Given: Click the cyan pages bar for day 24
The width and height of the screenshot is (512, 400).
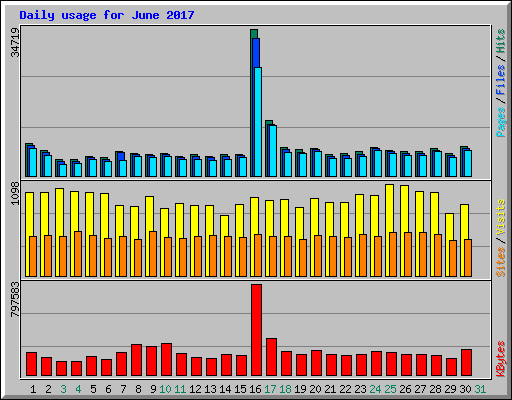Looking at the screenshot, I should pos(378,163).
